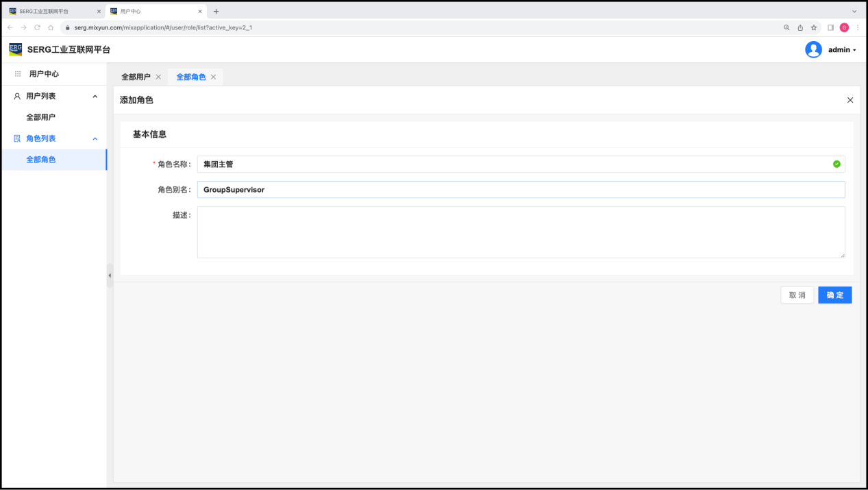The image size is (868, 490).
Task: Close the 全部角色 tab
Action: 213,77
